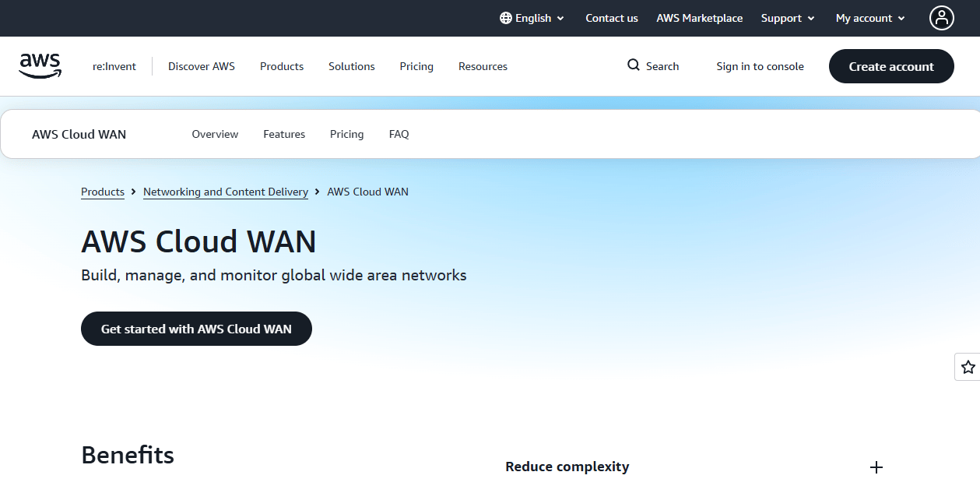Open the Solutions menu
This screenshot has height=493, width=980.
click(x=352, y=66)
